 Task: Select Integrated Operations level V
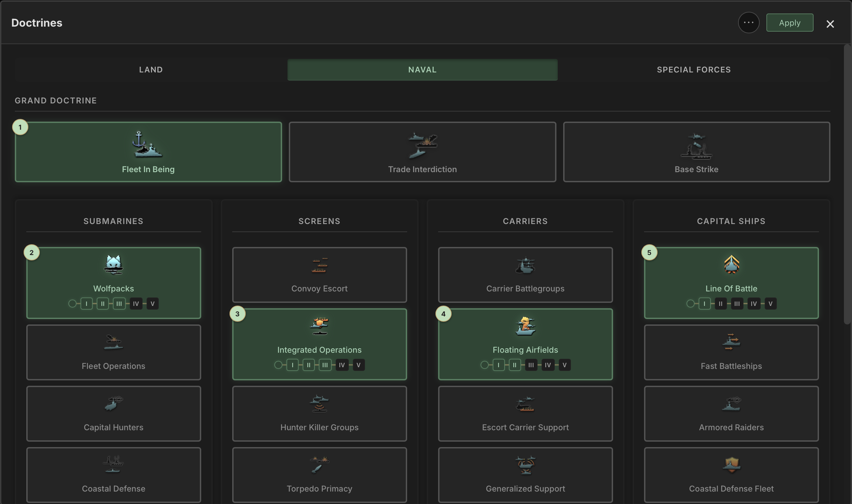coord(358,365)
